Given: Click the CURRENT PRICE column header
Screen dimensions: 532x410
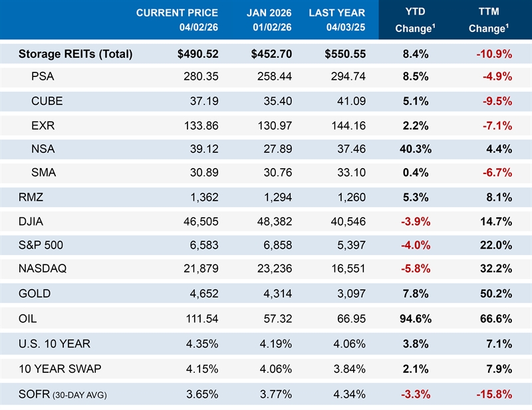Looking at the screenshot, I should click(x=178, y=20).
